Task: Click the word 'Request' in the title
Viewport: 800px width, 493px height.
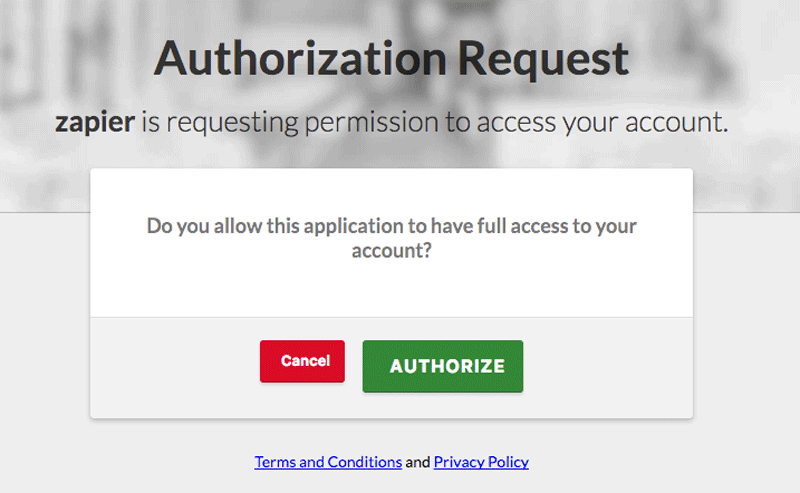Action: 543,60
